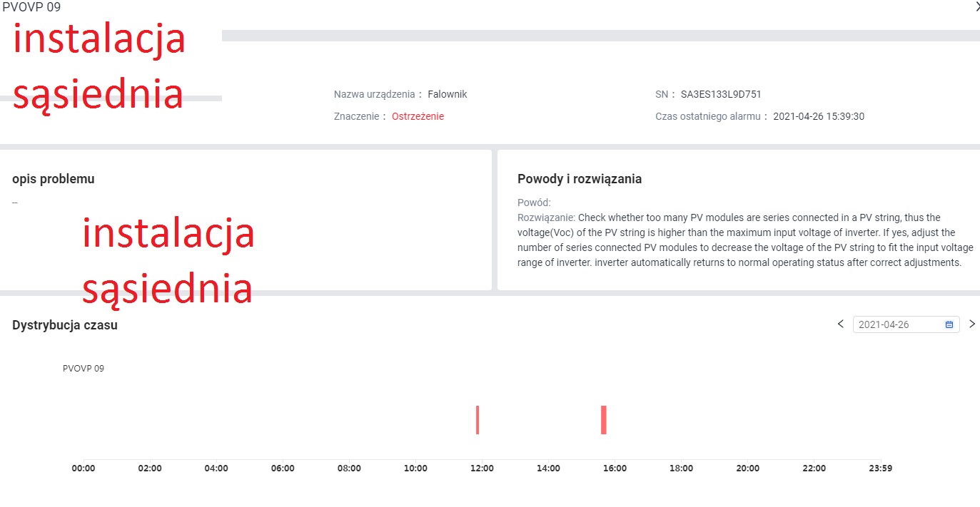
Task: Click the Powód label
Action: [x=534, y=203]
